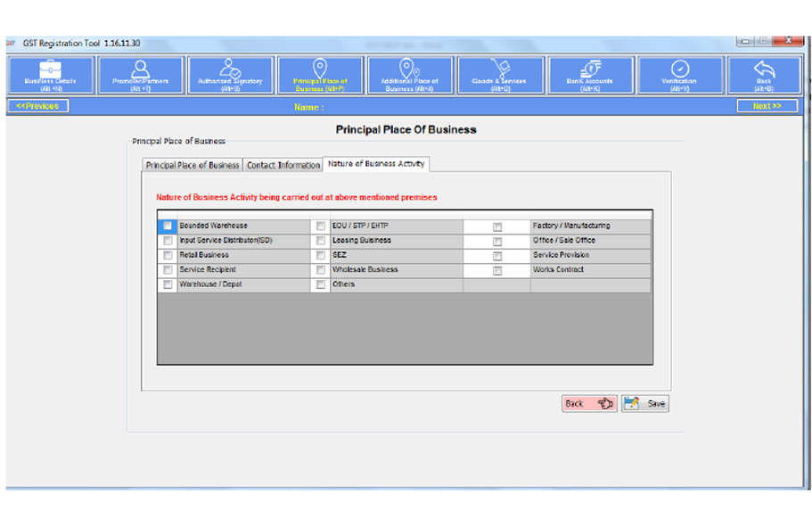Select the Wholesale Business checkbox
The image size is (812, 510).
pyautogui.click(x=321, y=270)
